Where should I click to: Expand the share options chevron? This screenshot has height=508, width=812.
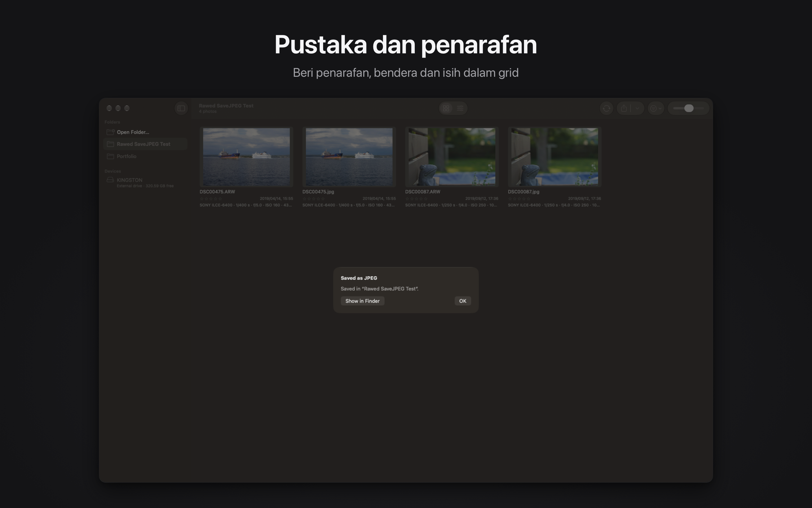click(x=637, y=108)
